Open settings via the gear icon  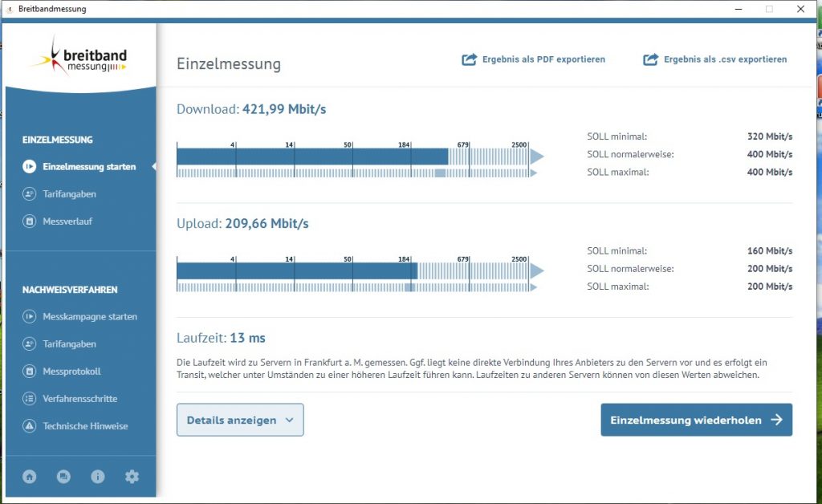(x=132, y=477)
